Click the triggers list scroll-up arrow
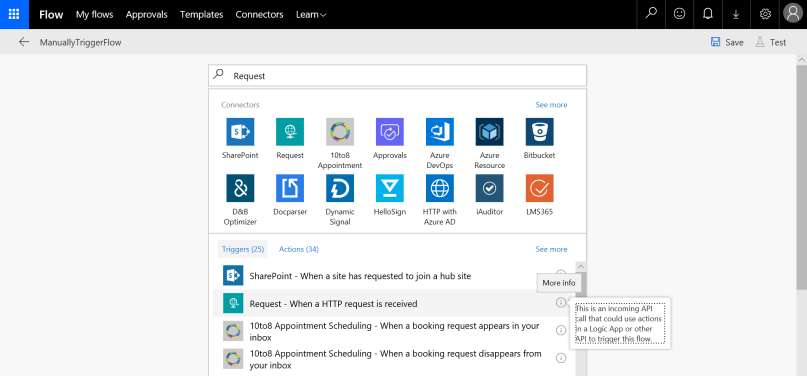 [x=581, y=266]
